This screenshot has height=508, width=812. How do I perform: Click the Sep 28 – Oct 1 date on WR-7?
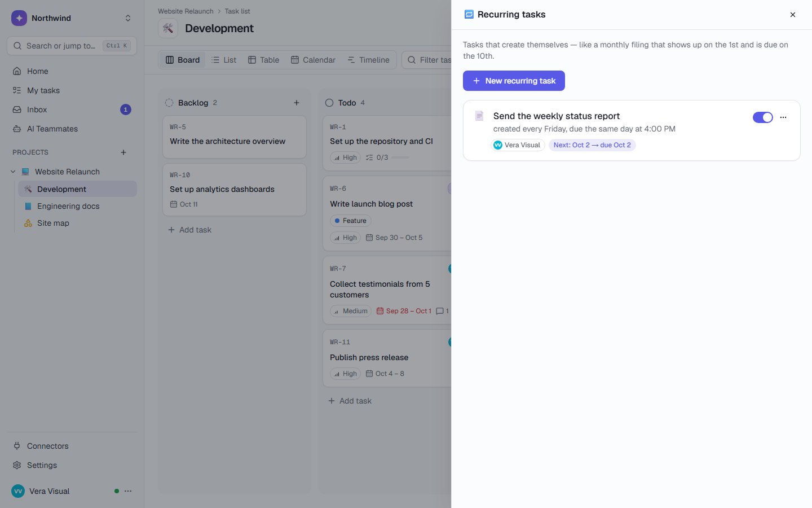[x=404, y=311]
